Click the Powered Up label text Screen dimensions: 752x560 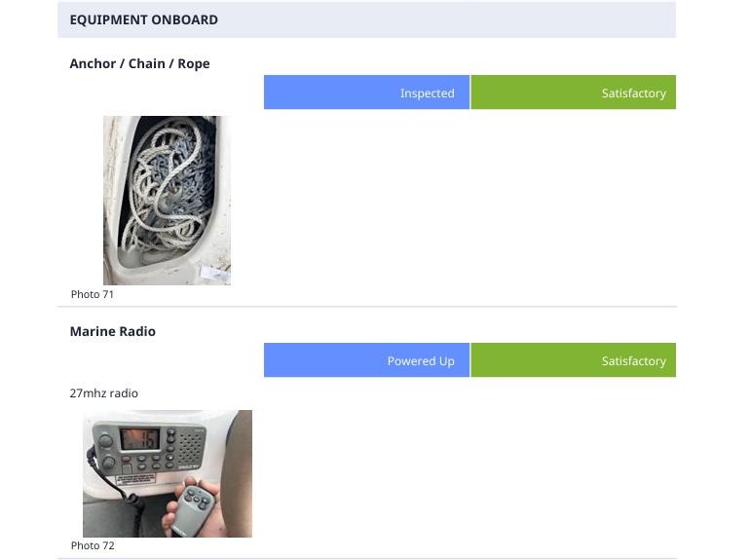(x=421, y=361)
